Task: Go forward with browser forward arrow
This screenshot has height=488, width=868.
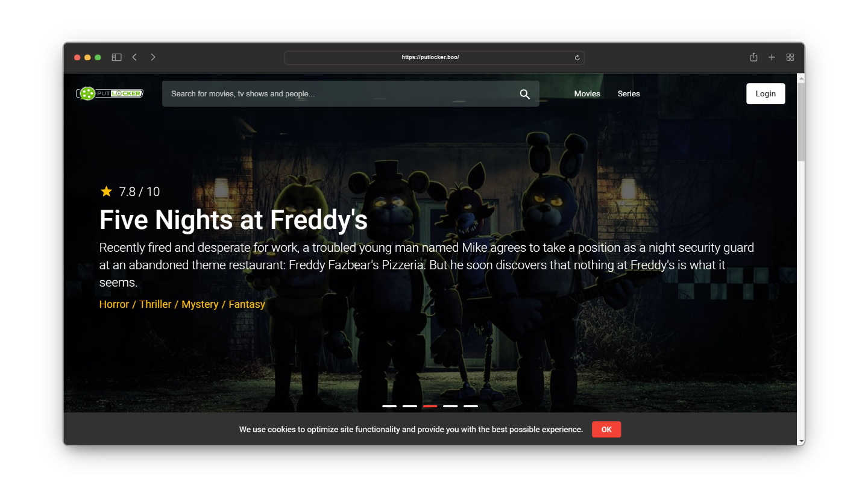Action: pos(153,57)
